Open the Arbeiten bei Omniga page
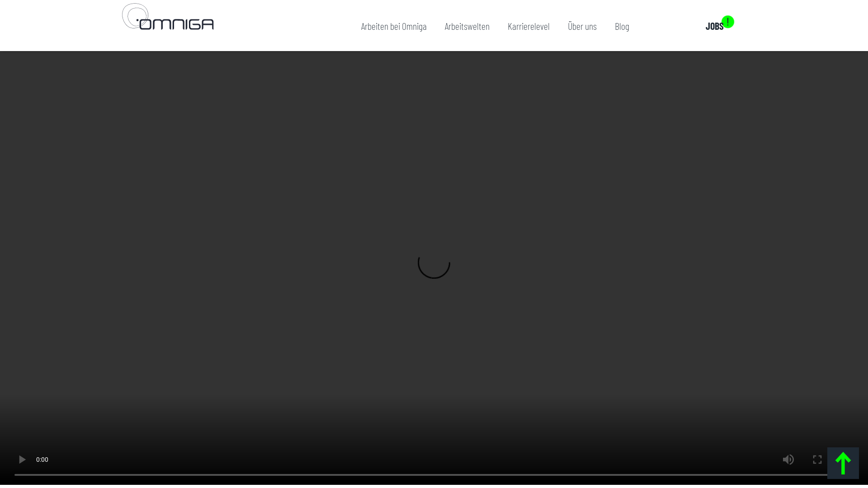Screen dimensions: 868x488 [x=393, y=26]
